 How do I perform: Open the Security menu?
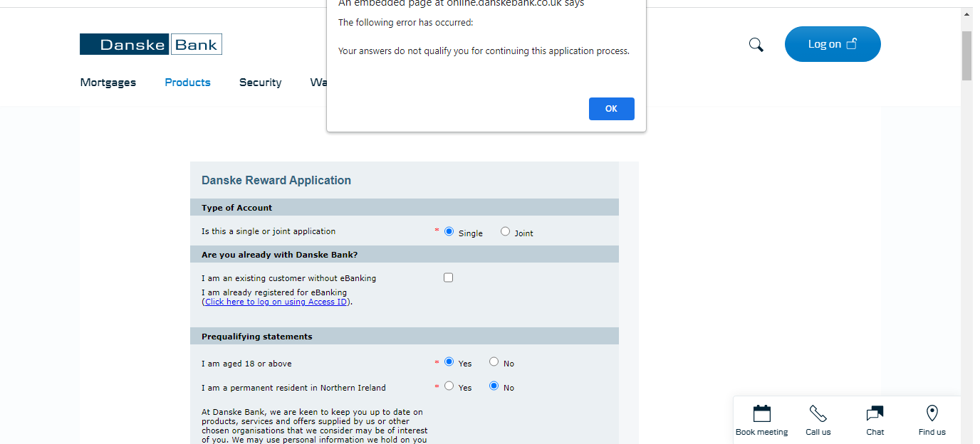pyautogui.click(x=260, y=83)
